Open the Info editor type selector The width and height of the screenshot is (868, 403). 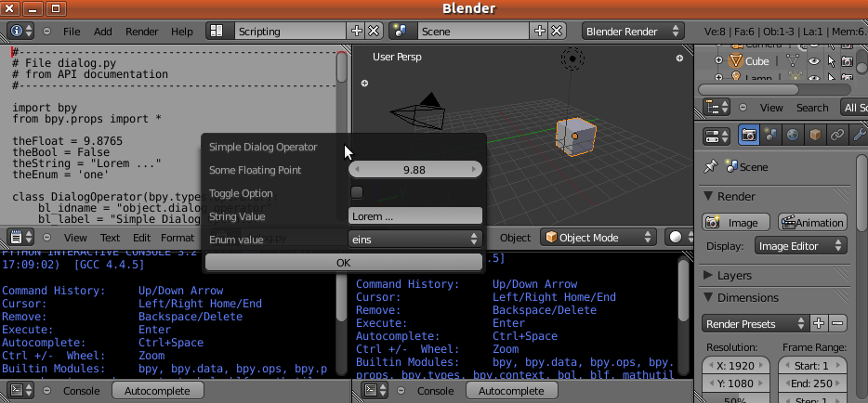click(x=22, y=31)
